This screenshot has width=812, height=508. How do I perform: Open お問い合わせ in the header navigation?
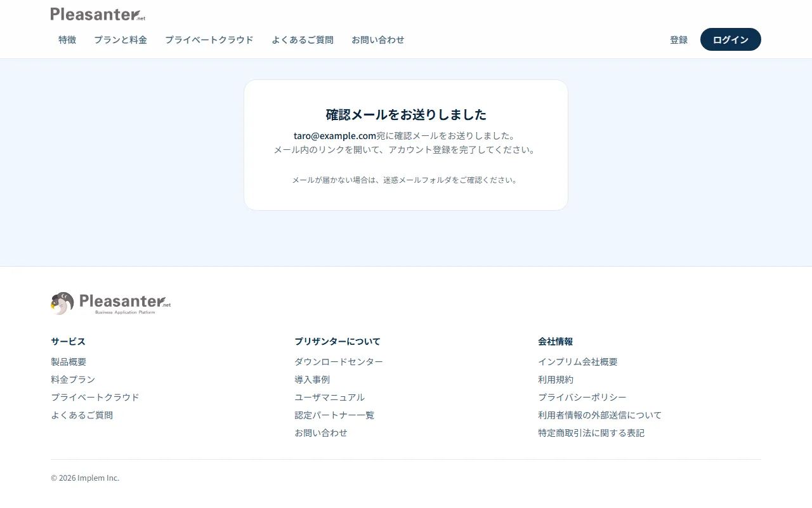point(378,39)
